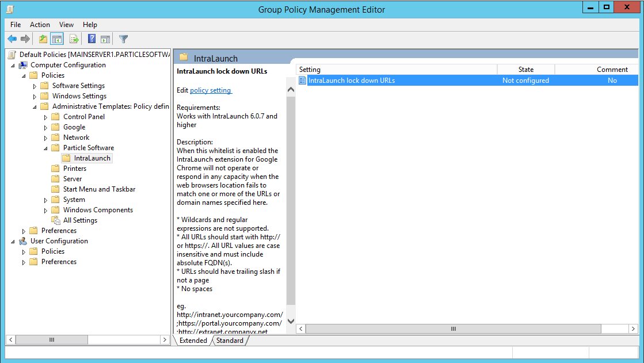Toggle the Show/Hide Console Tree toolbar icon

[x=57, y=39]
